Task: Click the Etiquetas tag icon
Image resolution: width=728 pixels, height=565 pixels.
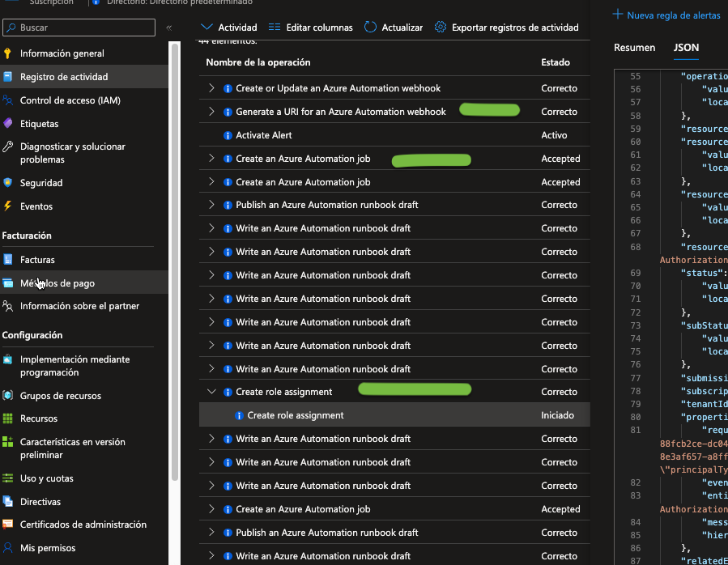Action: (7, 124)
